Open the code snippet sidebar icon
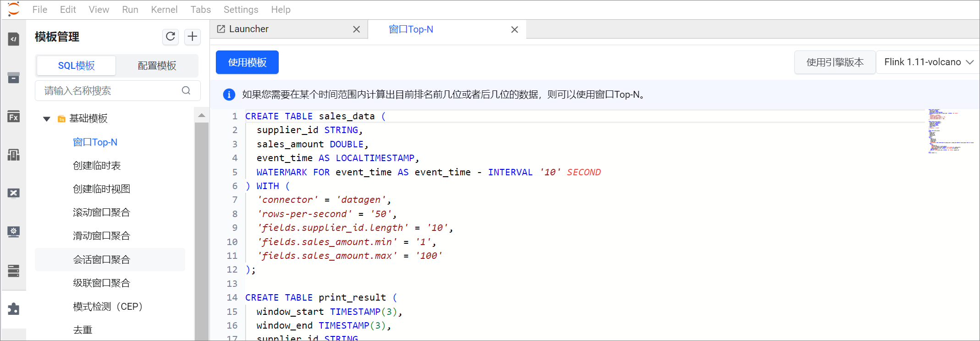The height and width of the screenshot is (341, 980). (14, 39)
